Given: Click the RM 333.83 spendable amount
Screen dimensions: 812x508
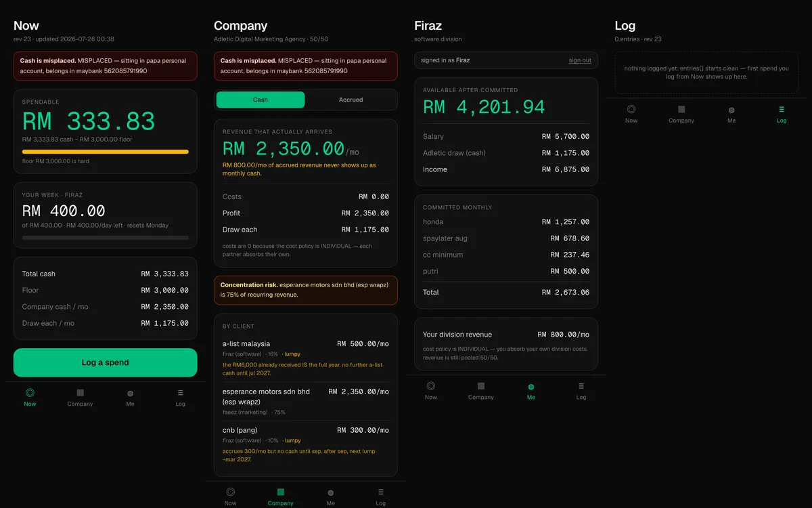Looking at the screenshot, I should pyautogui.click(x=89, y=121).
